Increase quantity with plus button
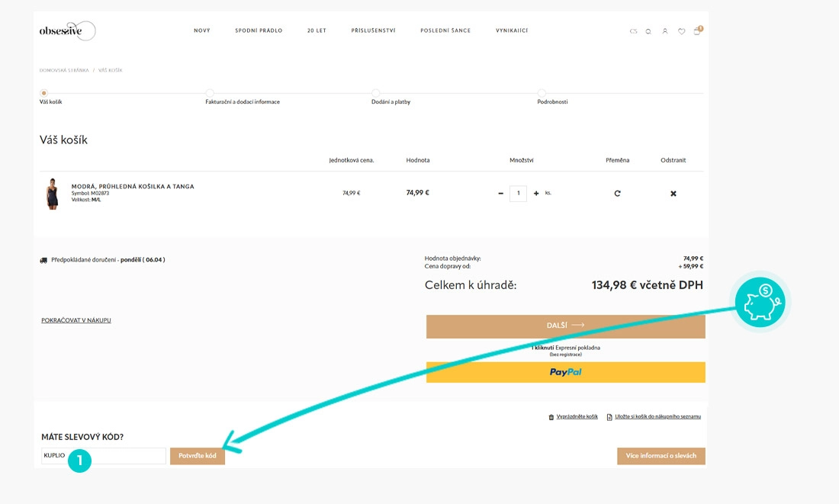 tap(536, 193)
